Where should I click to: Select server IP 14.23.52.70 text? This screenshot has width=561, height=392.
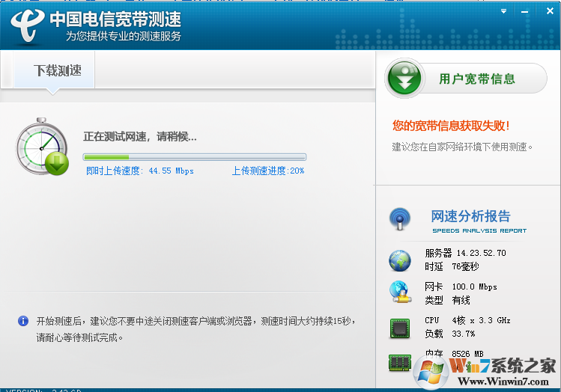tap(481, 253)
